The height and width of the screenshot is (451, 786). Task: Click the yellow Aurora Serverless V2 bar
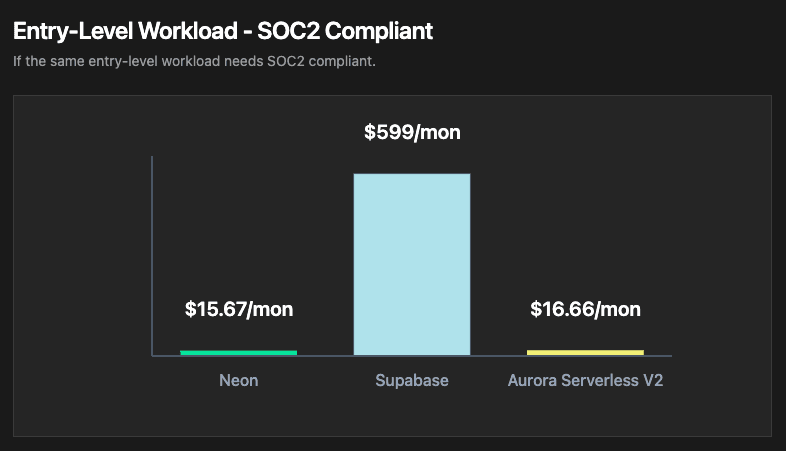click(585, 352)
